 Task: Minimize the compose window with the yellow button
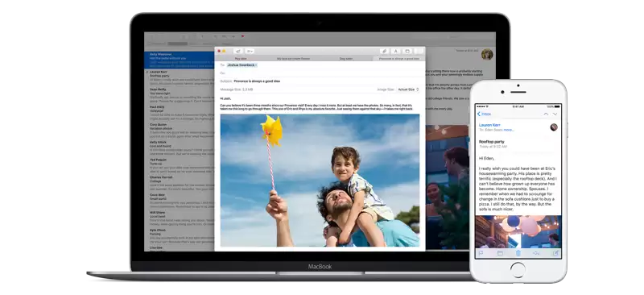(224, 51)
